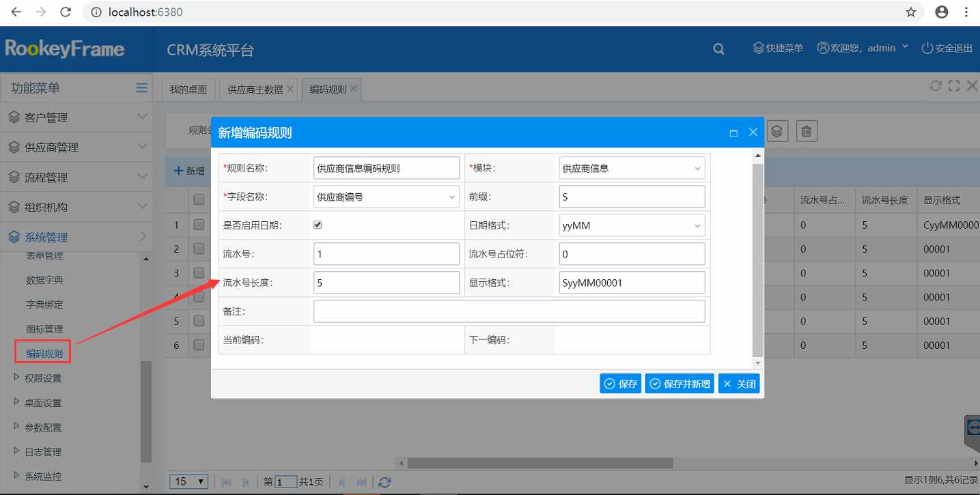Close 供应商主数据 tab with its X
The height and width of the screenshot is (495, 980).
click(x=290, y=89)
